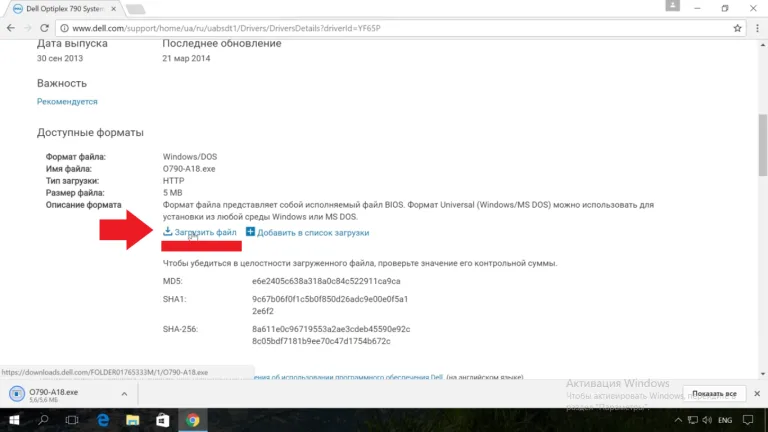Click the 21 мар 2014 update date
This screenshot has width=768, height=432.
click(x=186, y=58)
